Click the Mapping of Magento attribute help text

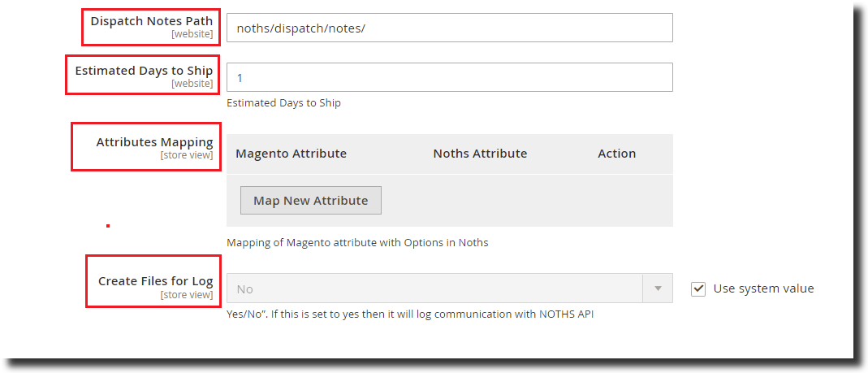pos(357,242)
